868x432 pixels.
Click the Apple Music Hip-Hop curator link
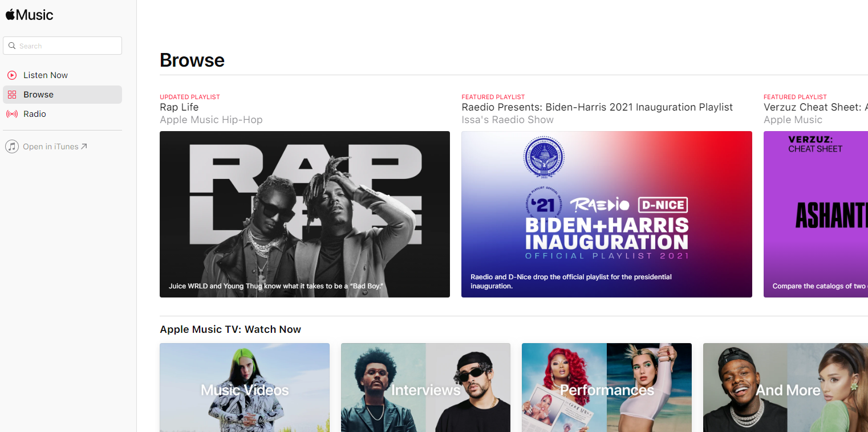(211, 120)
